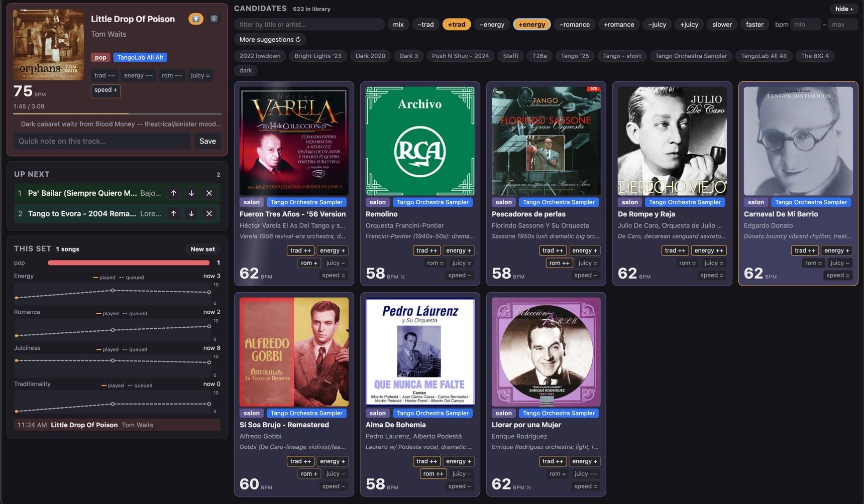Select the Bright Lights '23 playlist chip
This screenshot has height=504, width=864.
tap(318, 56)
